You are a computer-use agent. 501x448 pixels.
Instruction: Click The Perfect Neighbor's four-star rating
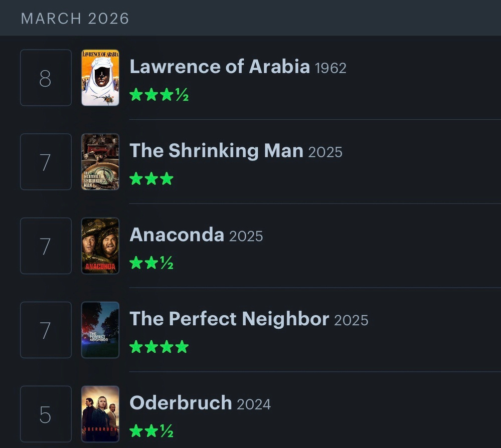[159, 347]
